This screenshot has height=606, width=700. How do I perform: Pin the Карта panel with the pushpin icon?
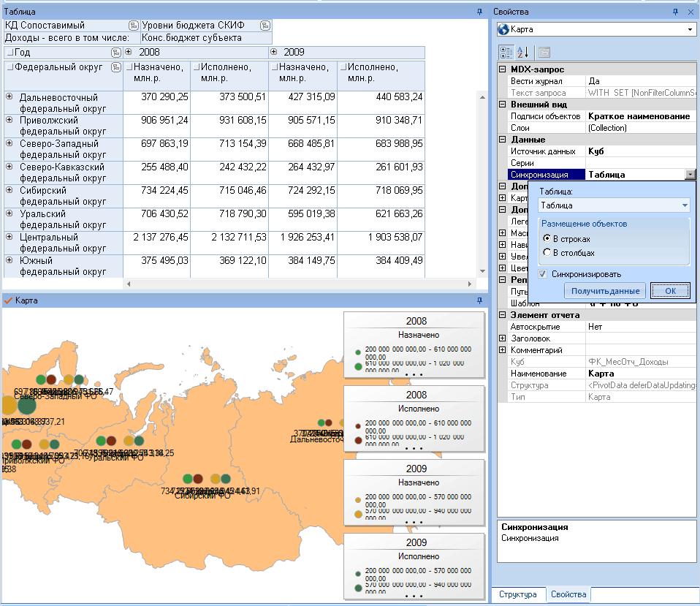tap(479, 300)
